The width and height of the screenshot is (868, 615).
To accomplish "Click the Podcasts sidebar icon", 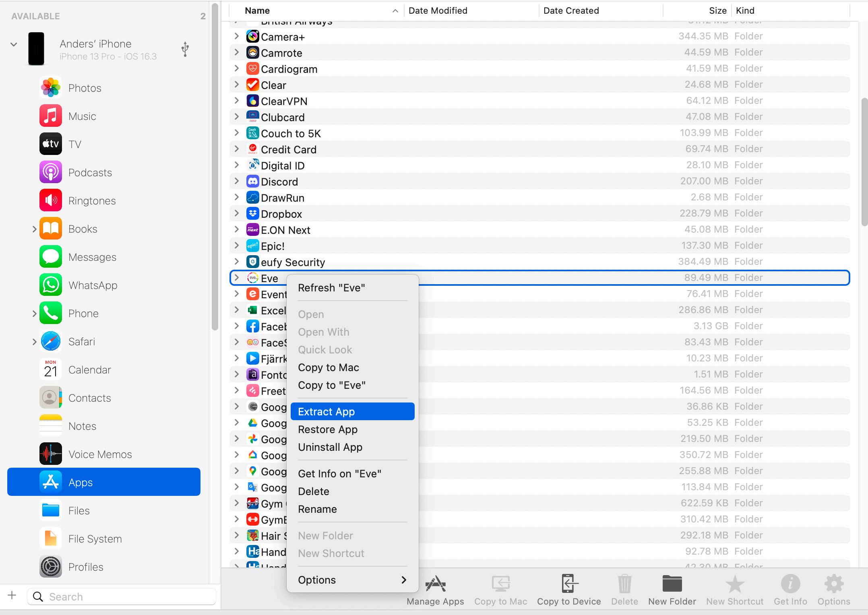I will pyautogui.click(x=51, y=173).
